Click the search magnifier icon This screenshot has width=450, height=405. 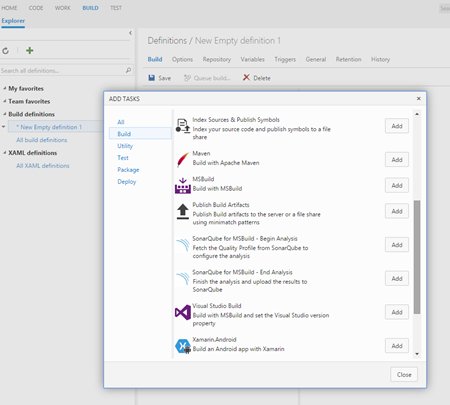coord(128,70)
